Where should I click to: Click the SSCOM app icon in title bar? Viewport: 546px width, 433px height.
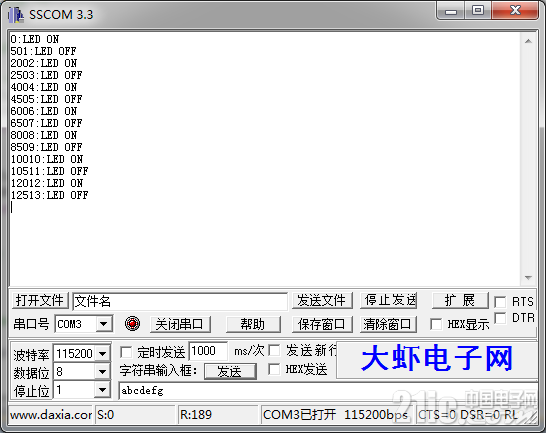pyautogui.click(x=16, y=15)
